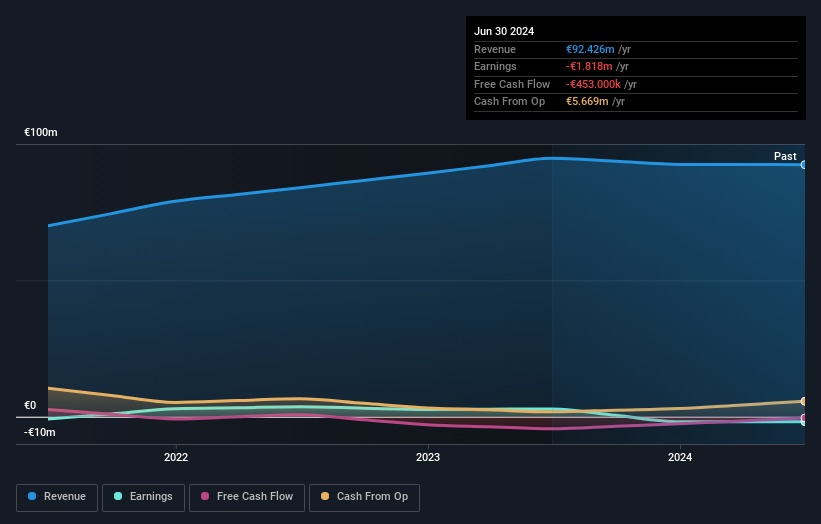
Task: Click the -€10m y-axis label
Action: point(40,432)
